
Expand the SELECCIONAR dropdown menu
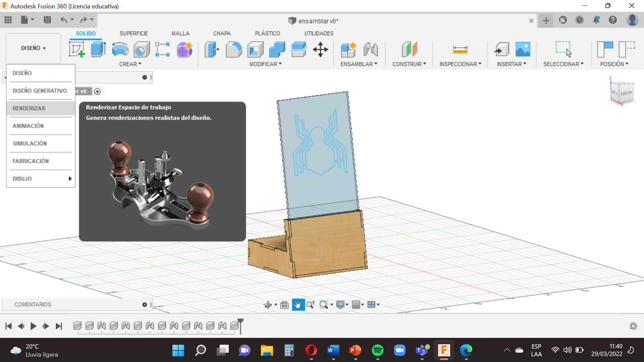563,64
